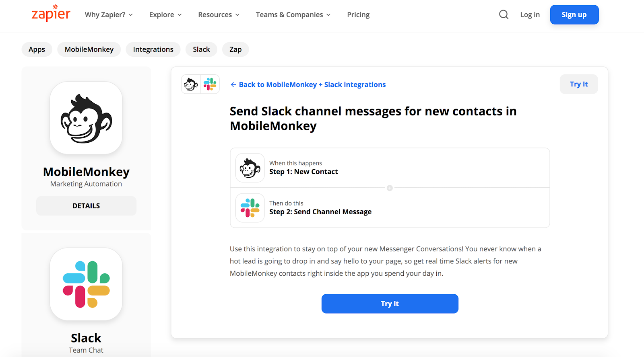Click the Log in link
The width and height of the screenshot is (644, 357).
pyautogui.click(x=530, y=14)
